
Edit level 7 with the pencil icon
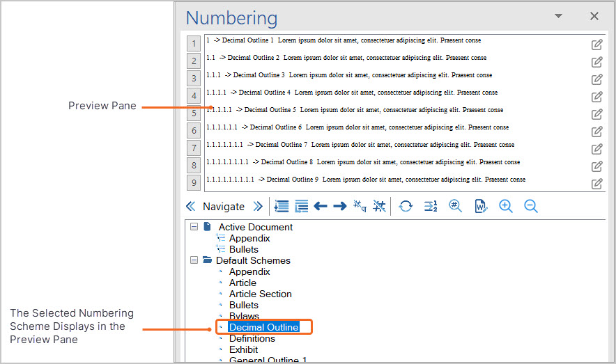596,149
